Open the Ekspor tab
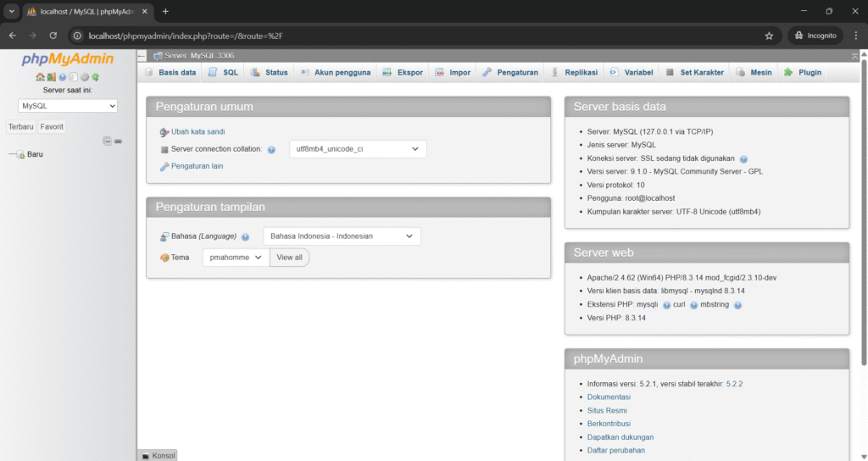 tap(403, 73)
